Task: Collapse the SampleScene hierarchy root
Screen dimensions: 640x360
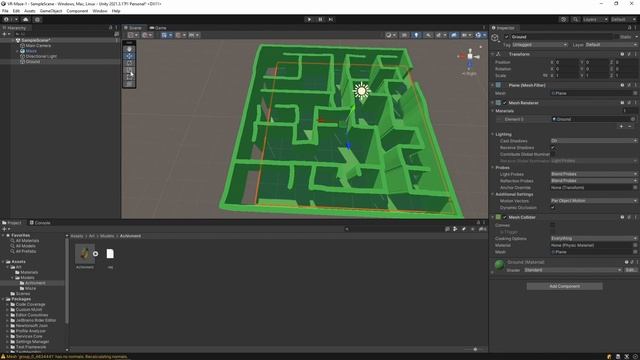Action: 12,40
